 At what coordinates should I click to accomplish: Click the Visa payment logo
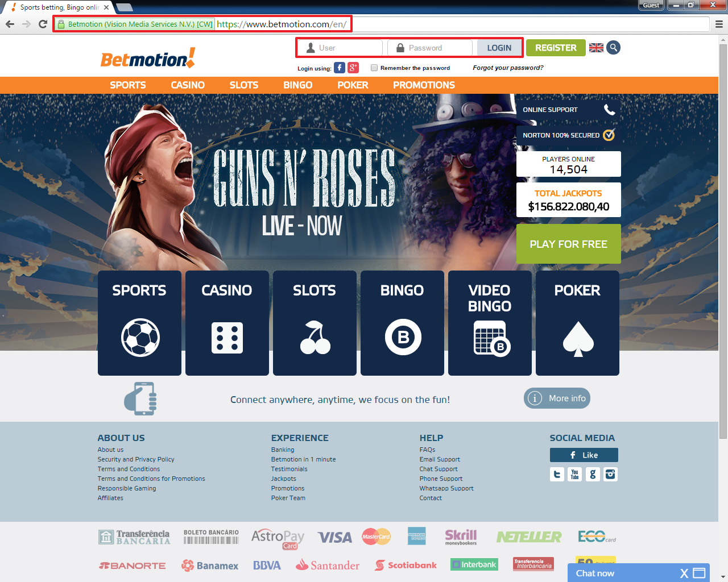coord(334,537)
